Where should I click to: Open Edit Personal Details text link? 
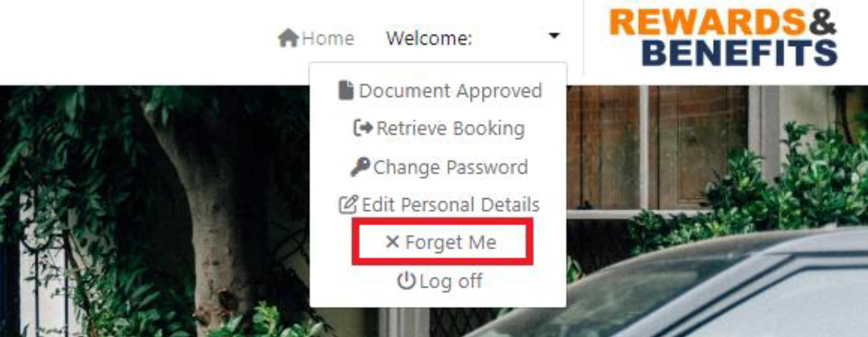[x=450, y=205]
